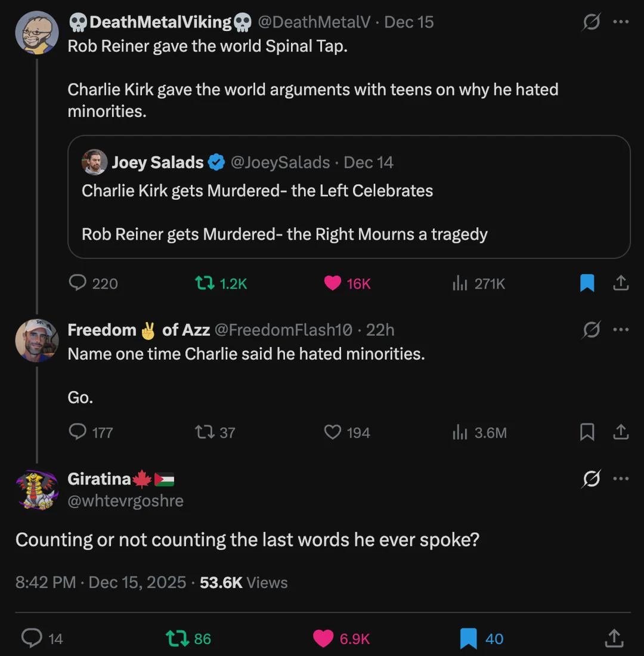Open more options on Freedom of Azz's tweet
The height and width of the screenshot is (656, 644).
click(621, 330)
